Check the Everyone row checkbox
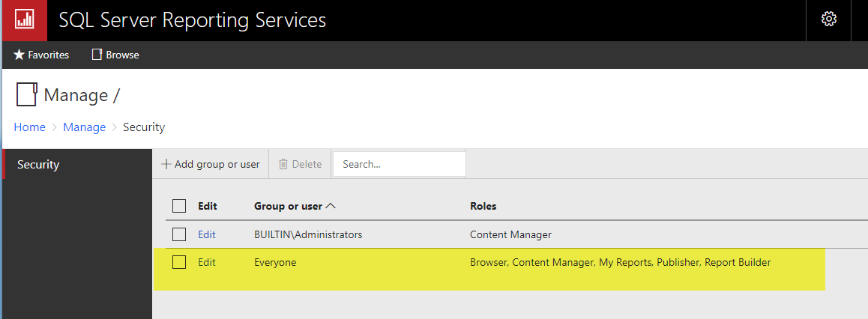 pos(179,262)
